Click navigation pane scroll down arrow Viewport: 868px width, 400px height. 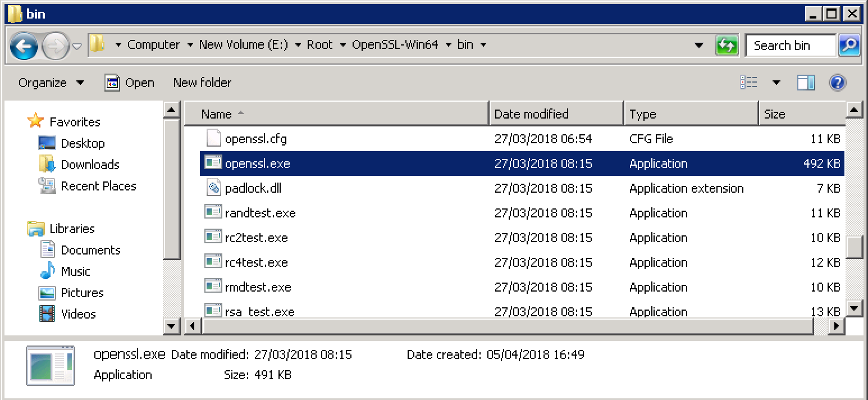[x=172, y=325]
